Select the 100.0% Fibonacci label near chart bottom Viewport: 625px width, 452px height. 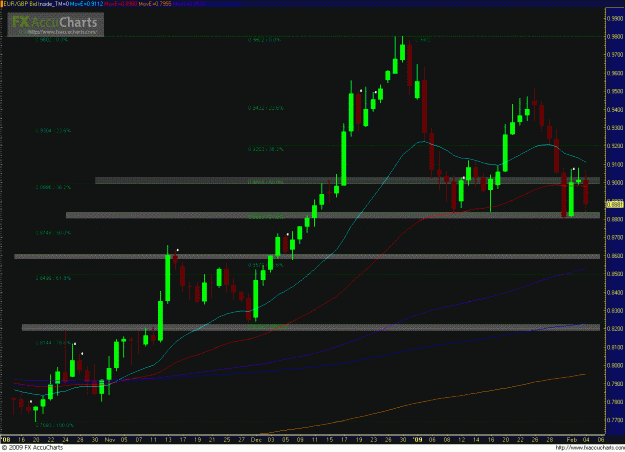(x=55, y=425)
